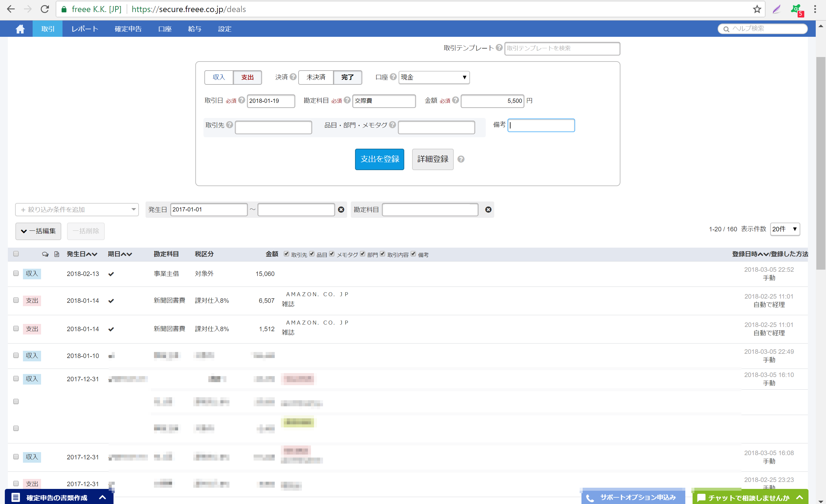Viewport: 826px width, 504px height.
Task: Toggle the 備考 column checkbox
Action: coord(413,254)
